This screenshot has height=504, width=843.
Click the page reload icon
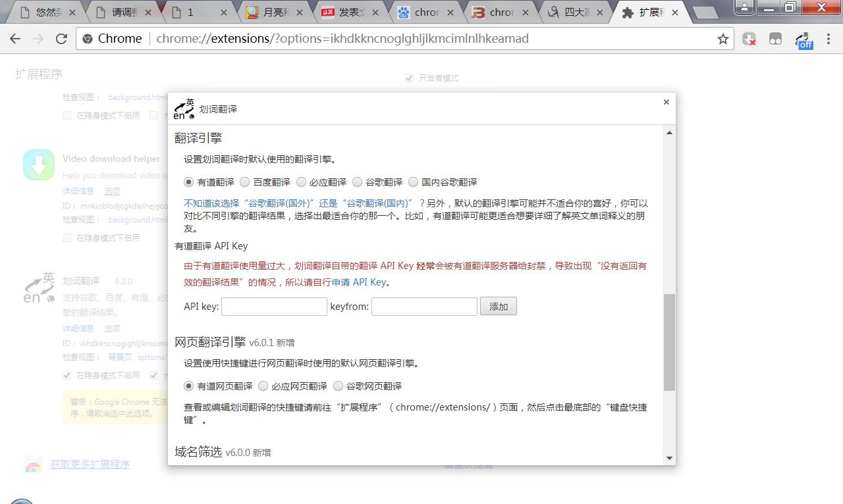(61, 39)
